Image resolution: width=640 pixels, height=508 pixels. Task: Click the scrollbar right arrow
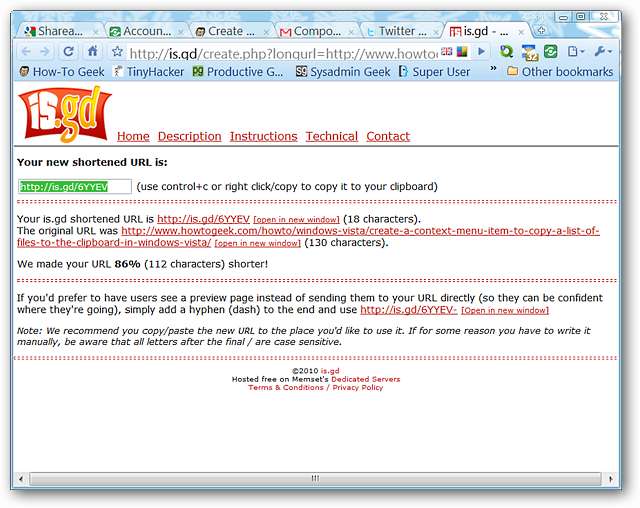click(610, 478)
